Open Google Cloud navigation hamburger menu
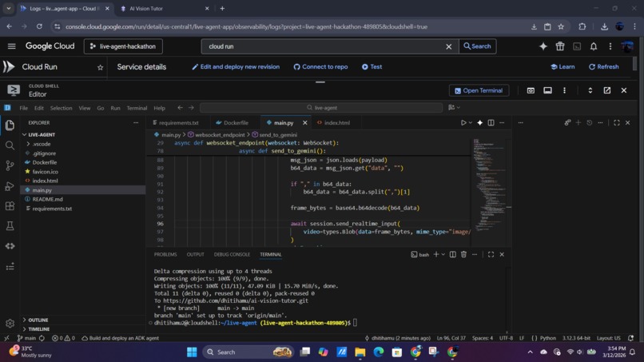644x362 pixels. click(11, 46)
